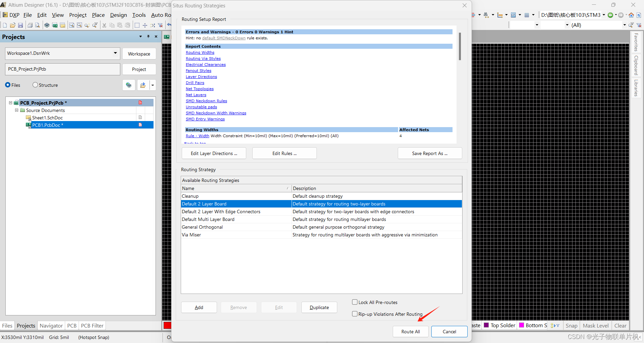Image resolution: width=644 pixels, height=343 pixels.
Task: Click the Bottom S magenta color swatch
Action: pyautogui.click(x=522, y=325)
